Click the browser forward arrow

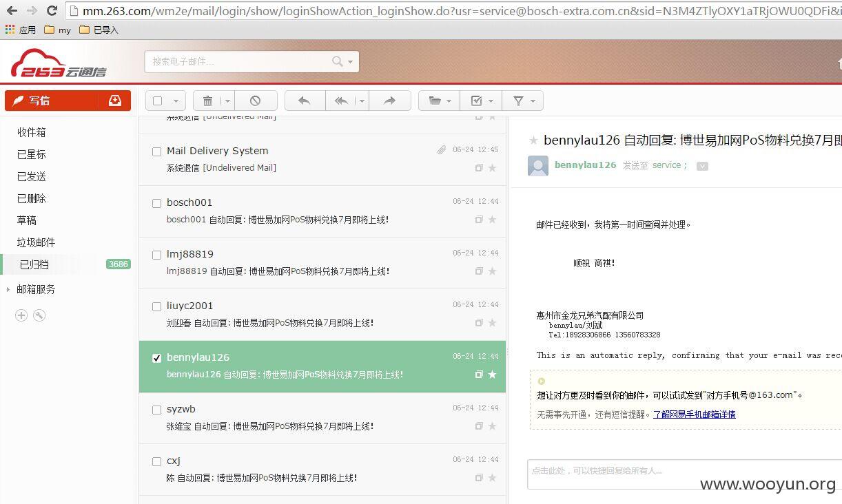pyautogui.click(x=32, y=10)
